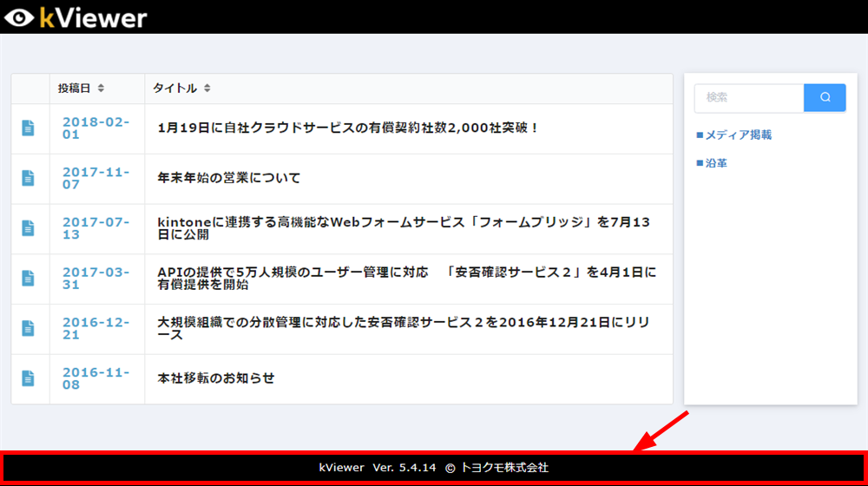The image size is (868, 486).
Task: Click the date 2016-11-08
Action: 95,378
